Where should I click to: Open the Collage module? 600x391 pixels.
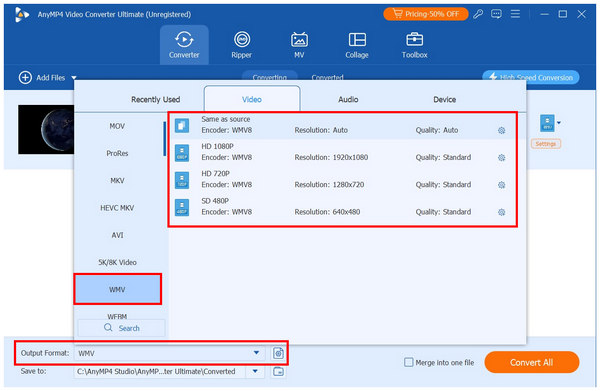pos(357,45)
